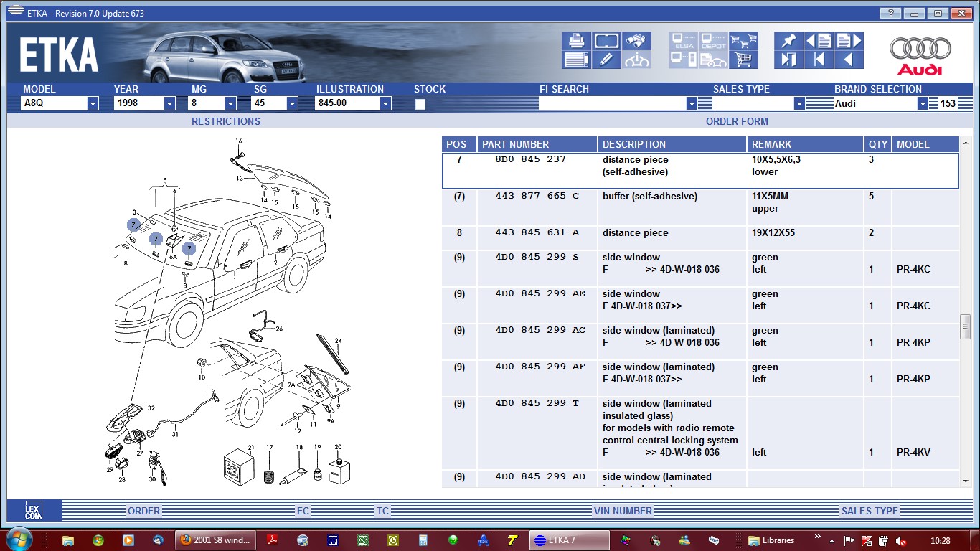Screen dimensions: 980x551
Task: Select part number 4D0 845 299 AE
Action: click(540, 294)
